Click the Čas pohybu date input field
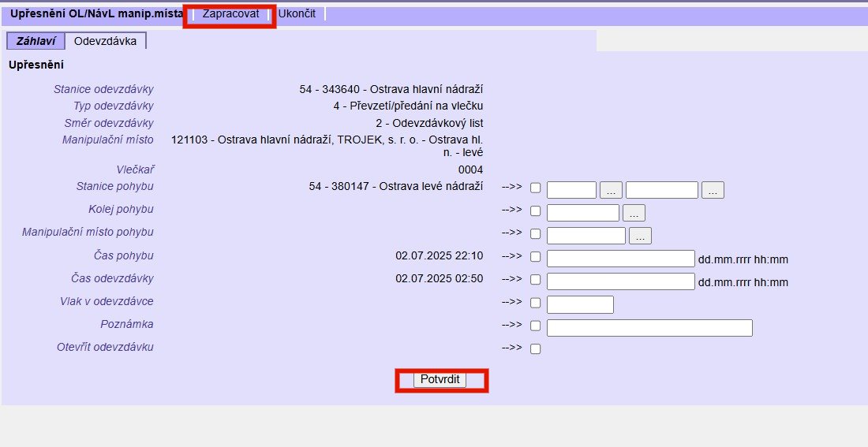This screenshot has width=868, height=447. (620, 259)
